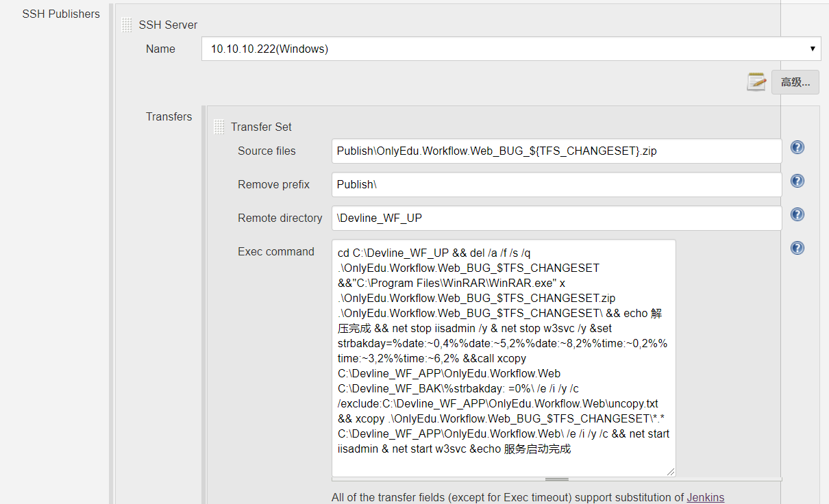Click the Name field label

(160, 49)
